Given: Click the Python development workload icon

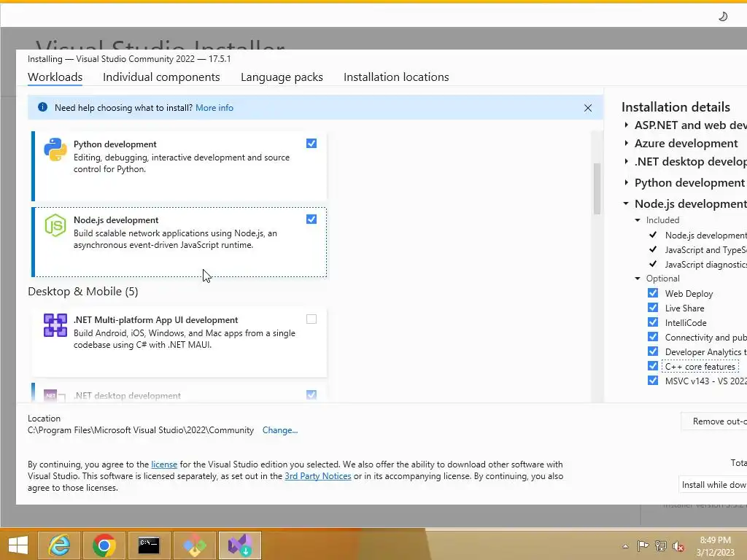Looking at the screenshot, I should tap(55, 149).
